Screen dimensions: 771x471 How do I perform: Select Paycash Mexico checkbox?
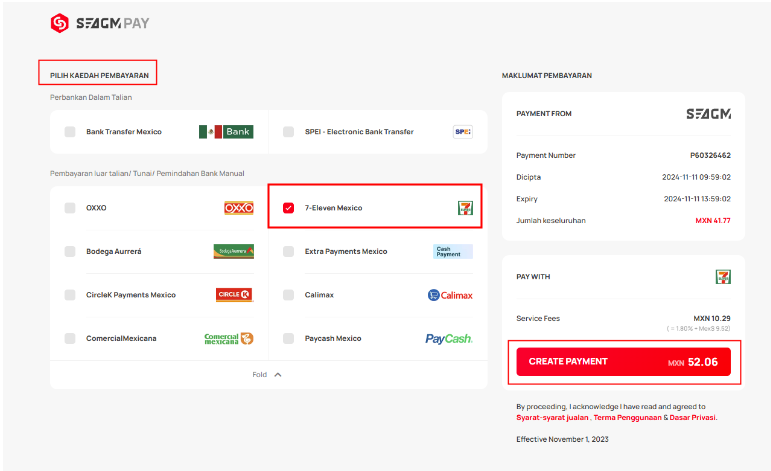coord(289,338)
